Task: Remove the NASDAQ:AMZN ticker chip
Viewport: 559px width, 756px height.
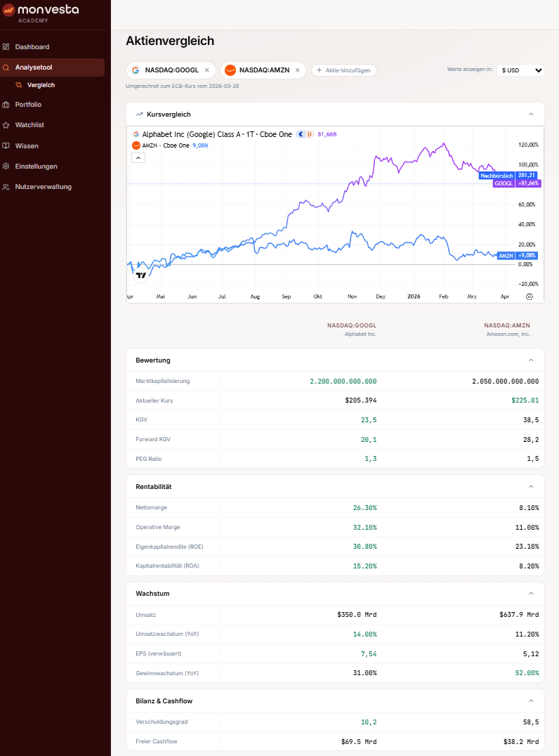Action: pos(298,70)
